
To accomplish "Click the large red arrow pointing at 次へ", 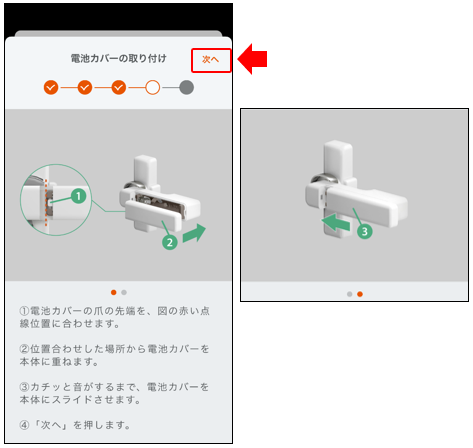I will (x=252, y=59).
